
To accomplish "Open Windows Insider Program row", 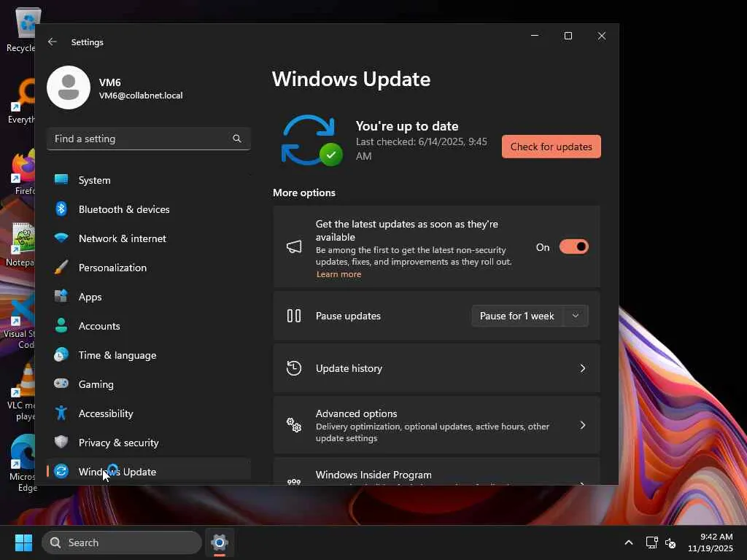I will [x=436, y=472].
